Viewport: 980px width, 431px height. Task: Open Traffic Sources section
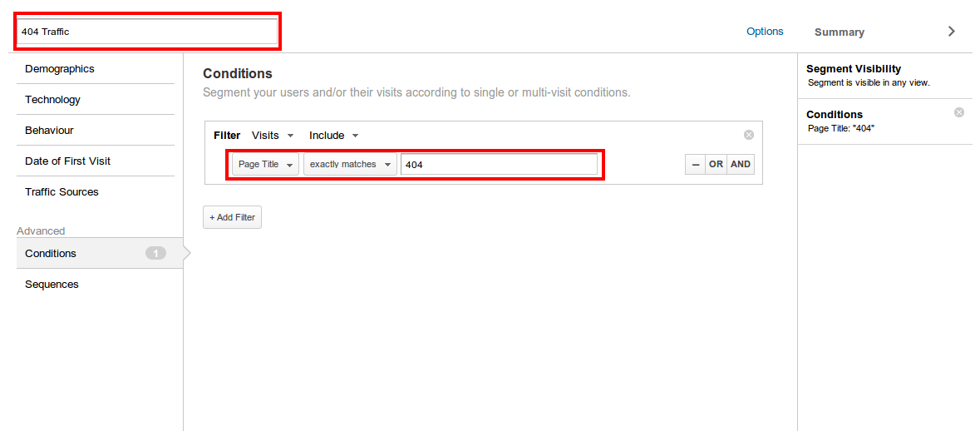(62, 192)
